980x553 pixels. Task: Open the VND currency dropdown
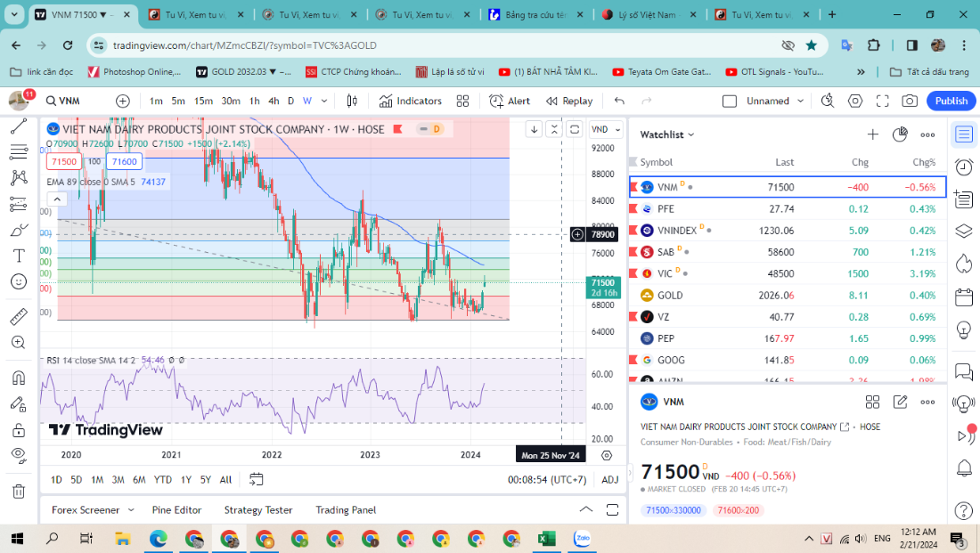tap(606, 129)
